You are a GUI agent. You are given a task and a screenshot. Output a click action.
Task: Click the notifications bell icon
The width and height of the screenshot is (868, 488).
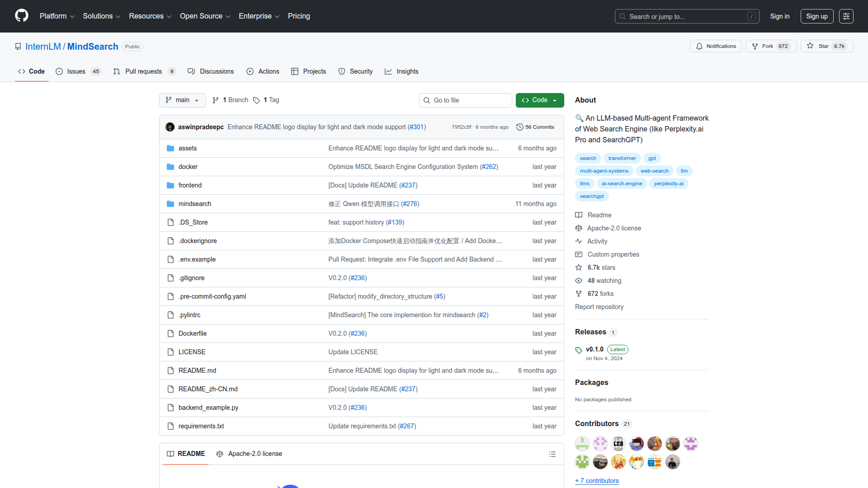pyautogui.click(x=699, y=46)
